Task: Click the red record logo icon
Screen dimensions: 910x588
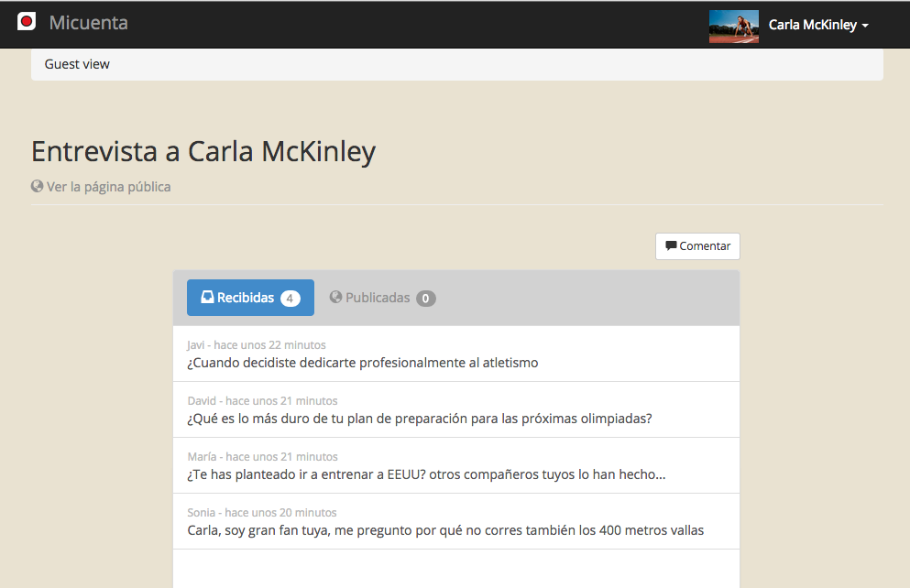Action: 26,21
